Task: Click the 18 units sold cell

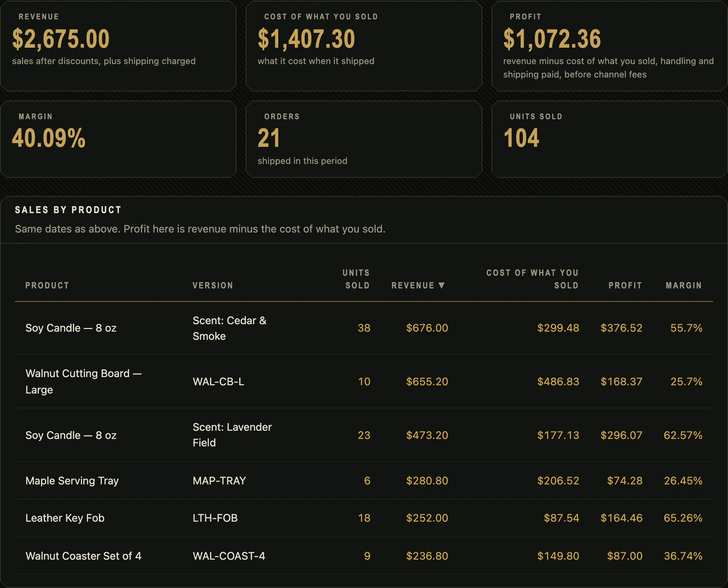Action: point(364,518)
